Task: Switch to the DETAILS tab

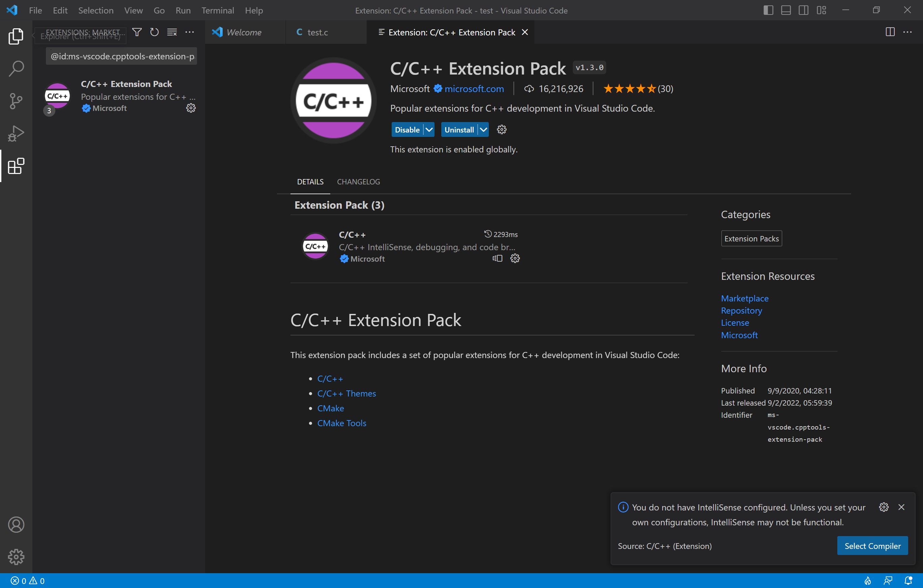Action: click(310, 182)
